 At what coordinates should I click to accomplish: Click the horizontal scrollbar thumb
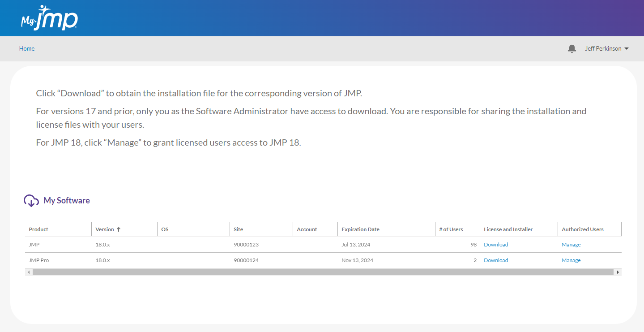[322, 272]
